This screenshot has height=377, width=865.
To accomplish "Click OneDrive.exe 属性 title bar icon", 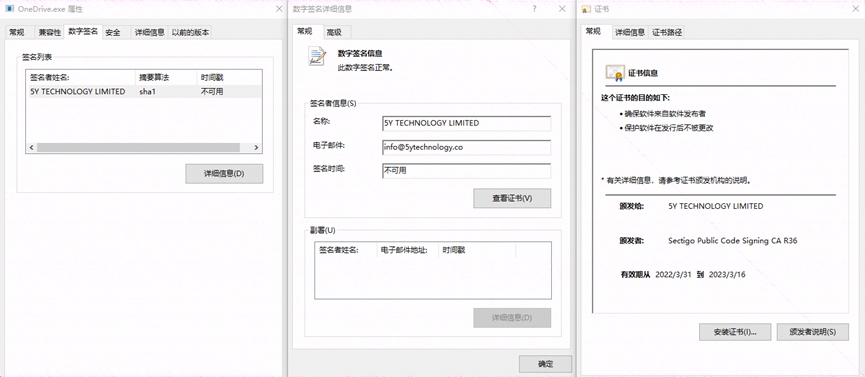I will [x=9, y=9].
